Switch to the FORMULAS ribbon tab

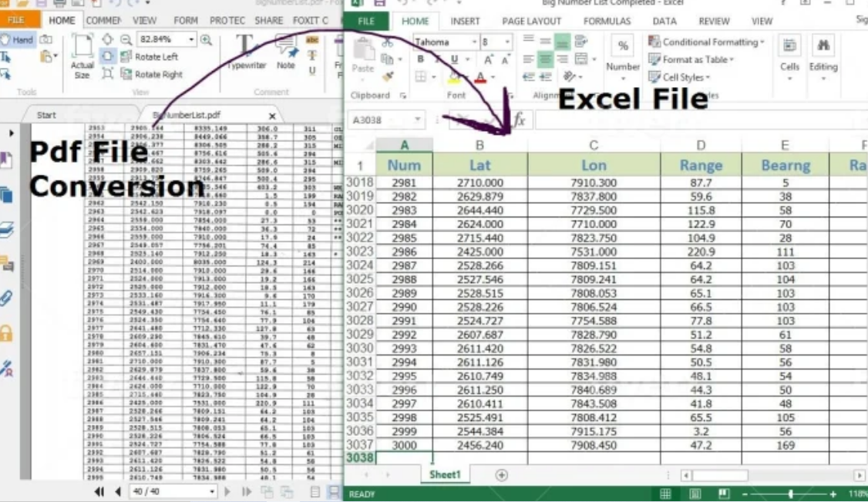(608, 22)
